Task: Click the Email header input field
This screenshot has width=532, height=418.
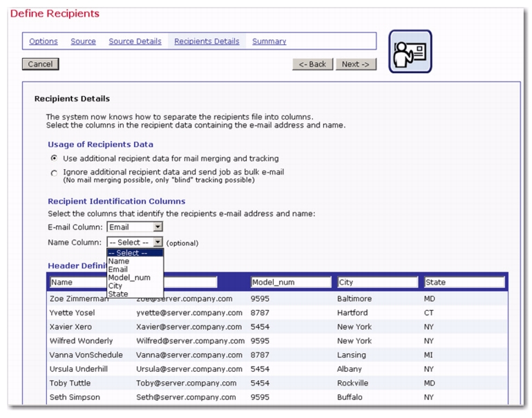Action: click(190, 283)
